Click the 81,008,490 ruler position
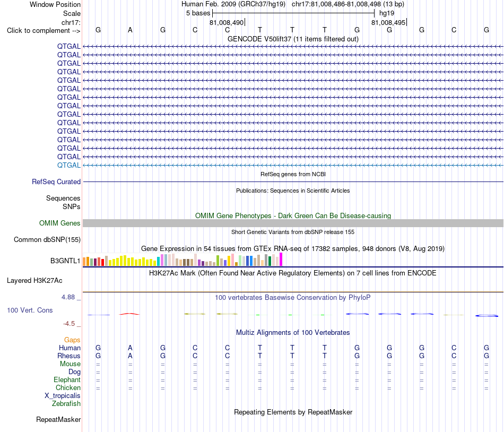The image size is (504, 432). [x=227, y=22]
